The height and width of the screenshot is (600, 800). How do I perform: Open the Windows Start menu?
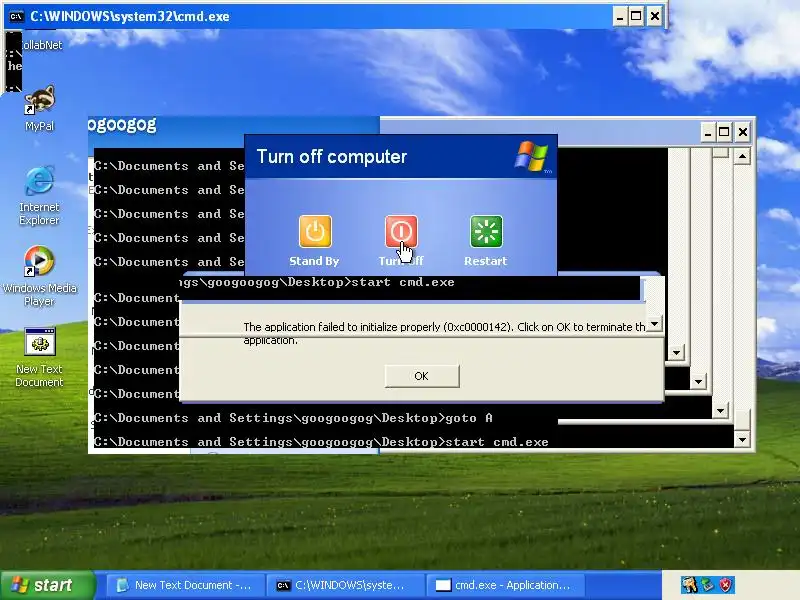pos(48,585)
